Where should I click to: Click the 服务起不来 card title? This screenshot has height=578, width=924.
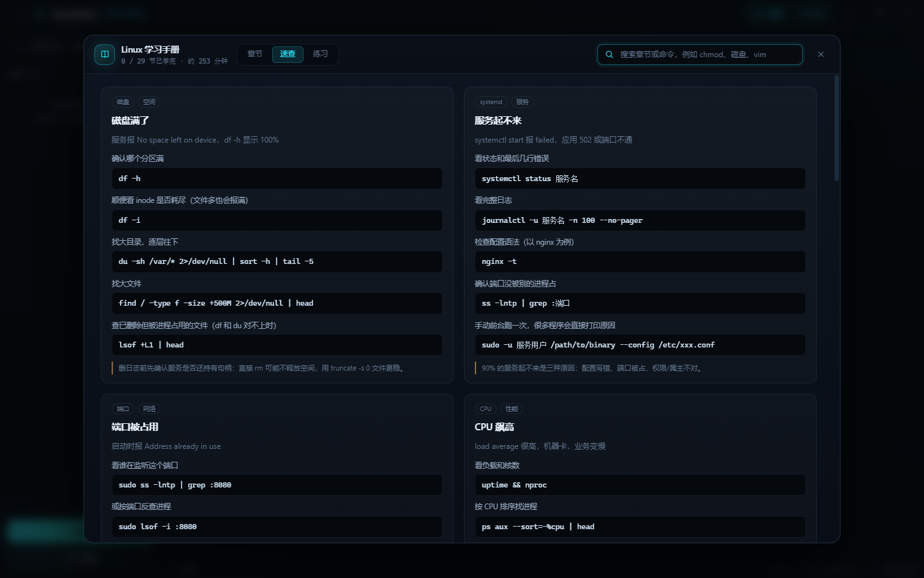point(498,121)
